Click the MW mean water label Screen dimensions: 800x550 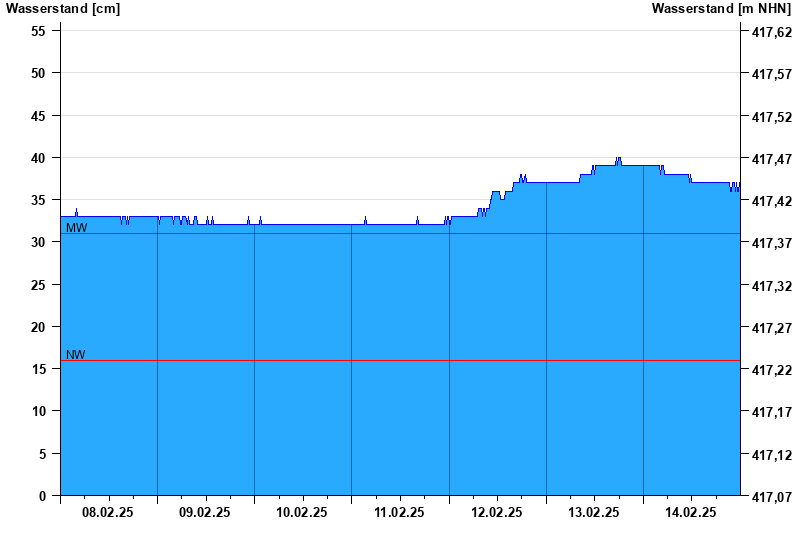[76, 228]
